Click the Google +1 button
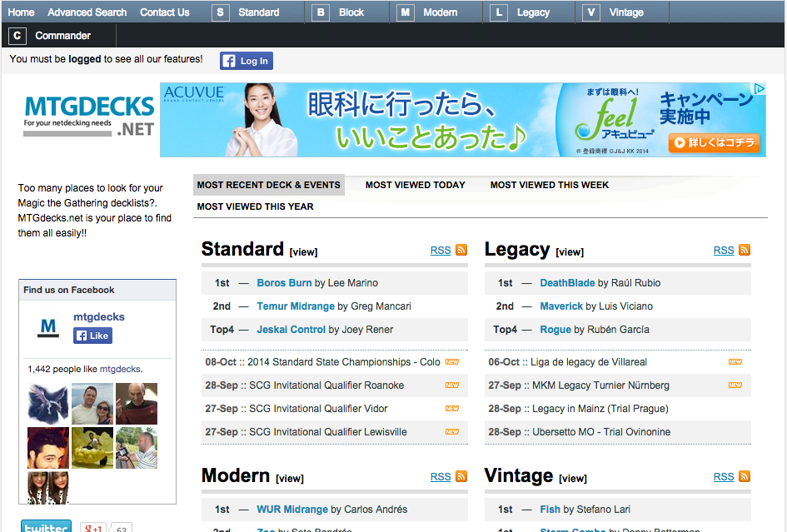 pyautogui.click(x=92, y=527)
